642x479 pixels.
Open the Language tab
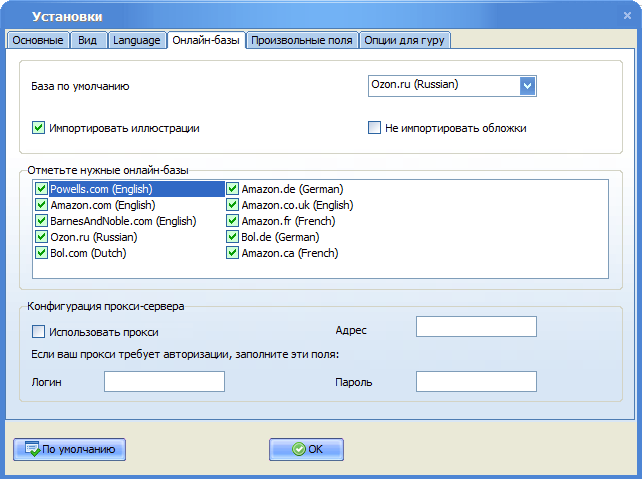136,40
